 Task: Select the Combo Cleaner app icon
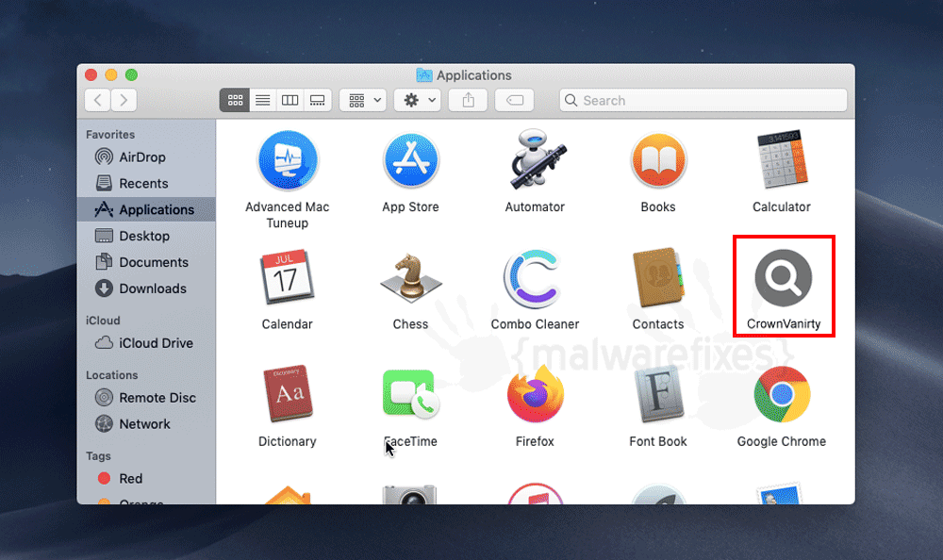tap(533, 278)
